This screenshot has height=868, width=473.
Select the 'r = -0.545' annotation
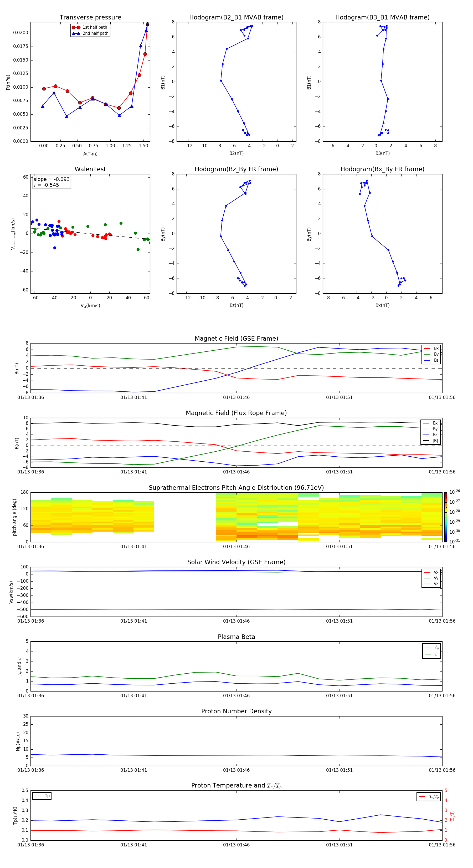pos(47,185)
